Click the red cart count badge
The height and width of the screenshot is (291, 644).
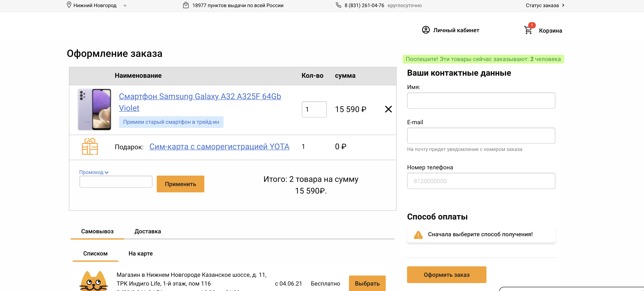532,25
